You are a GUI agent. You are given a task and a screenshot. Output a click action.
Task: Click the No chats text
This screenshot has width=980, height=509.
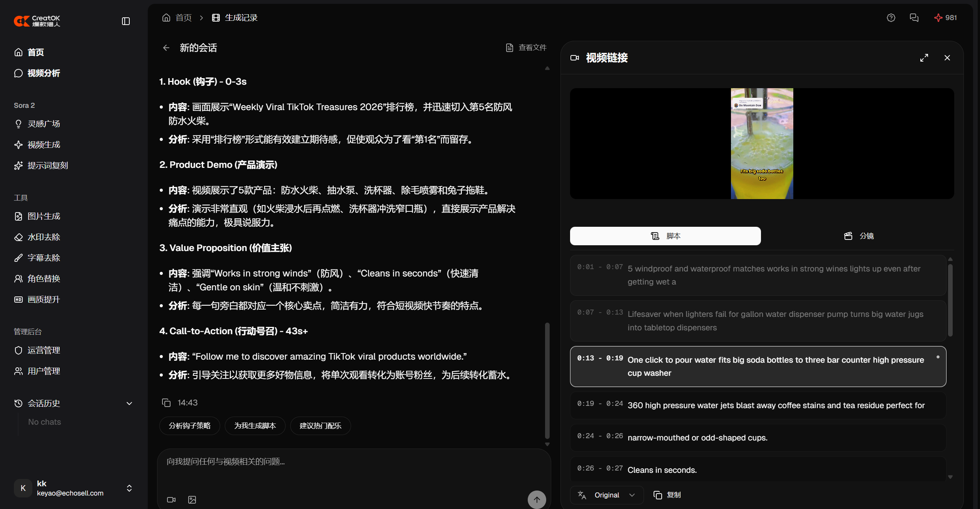(x=45, y=422)
